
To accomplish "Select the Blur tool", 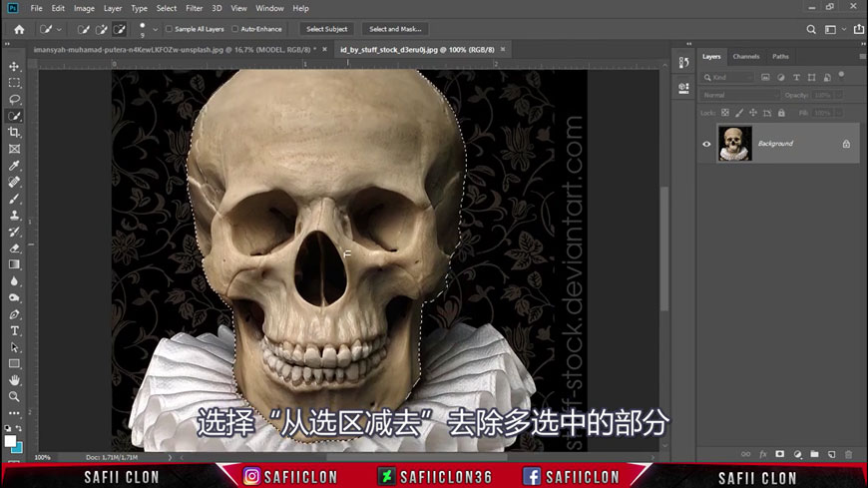I will 14,281.
